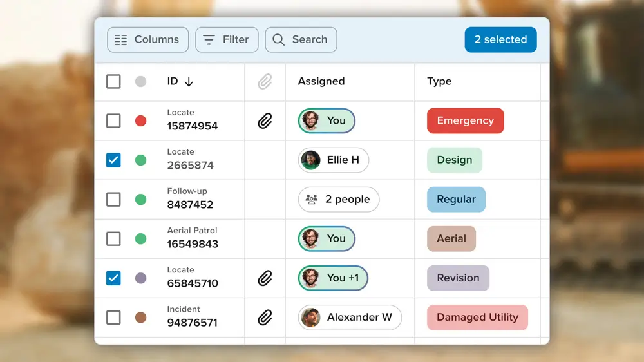Click the green status dot for 2665874

click(141, 160)
